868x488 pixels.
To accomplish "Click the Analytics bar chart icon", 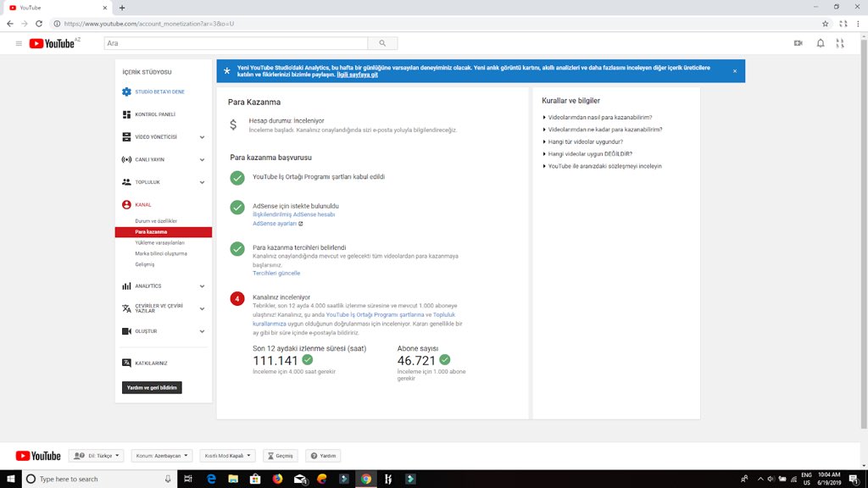I will coord(127,286).
